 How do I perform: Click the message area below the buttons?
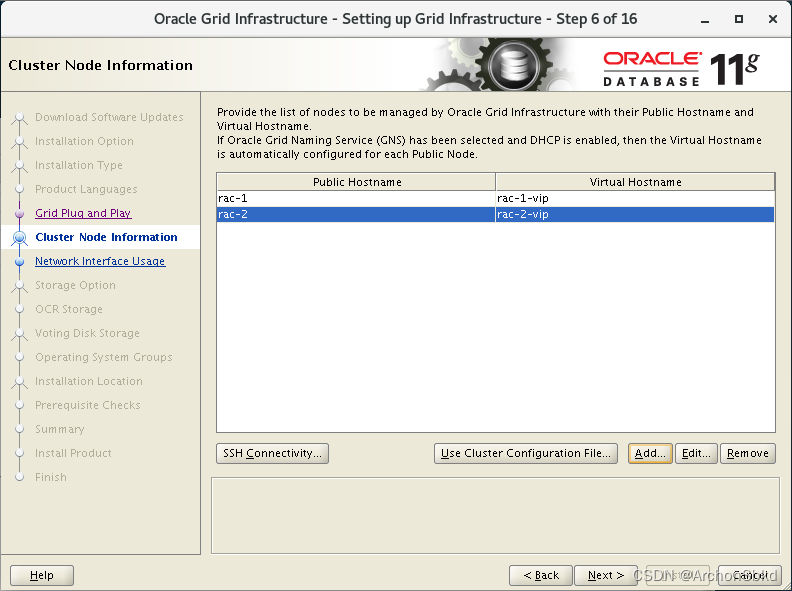point(496,516)
